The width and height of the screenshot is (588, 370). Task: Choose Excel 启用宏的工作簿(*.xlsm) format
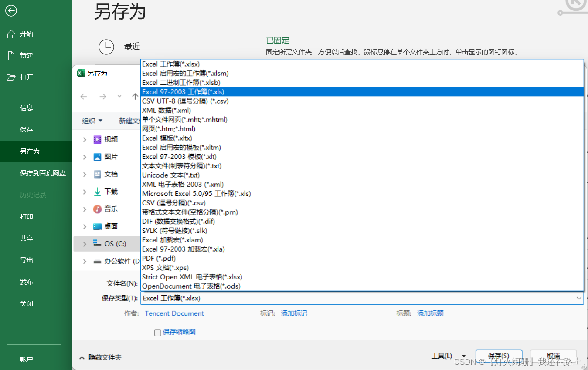tap(362, 73)
